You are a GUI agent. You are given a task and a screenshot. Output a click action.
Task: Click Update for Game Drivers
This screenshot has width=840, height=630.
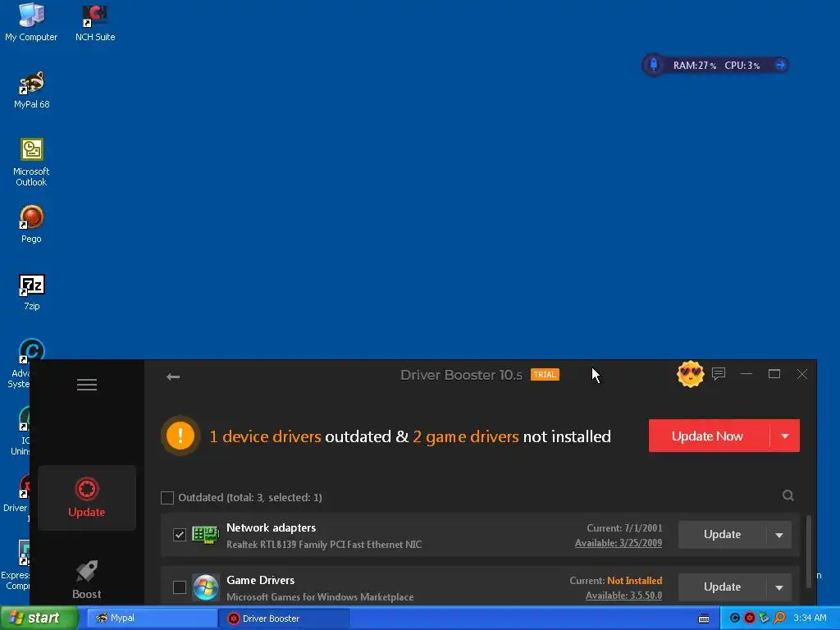click(722, 587)
